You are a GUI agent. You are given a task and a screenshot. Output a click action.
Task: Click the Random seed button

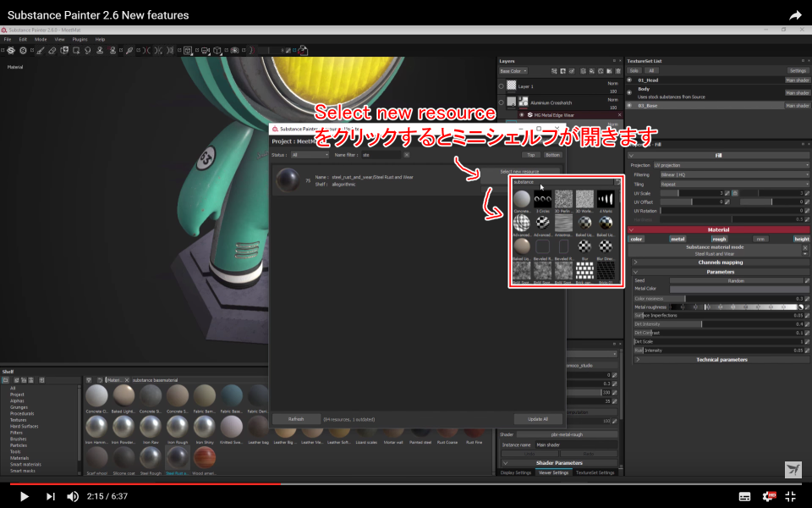pyautogui.click(x=736, y=280)
